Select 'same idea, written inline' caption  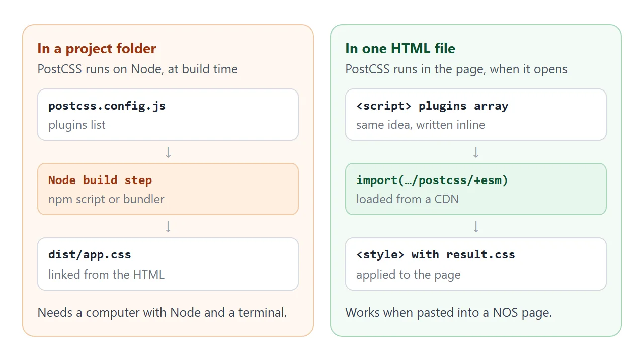(421, 125)
